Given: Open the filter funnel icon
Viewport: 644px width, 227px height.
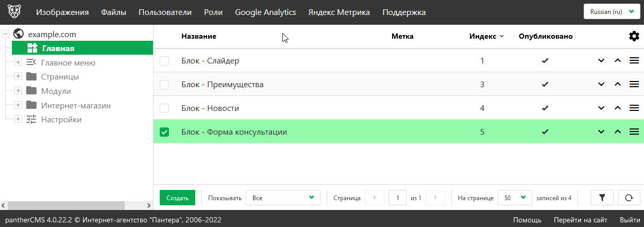Looking at the screenshot, I should tap(602, 198).
